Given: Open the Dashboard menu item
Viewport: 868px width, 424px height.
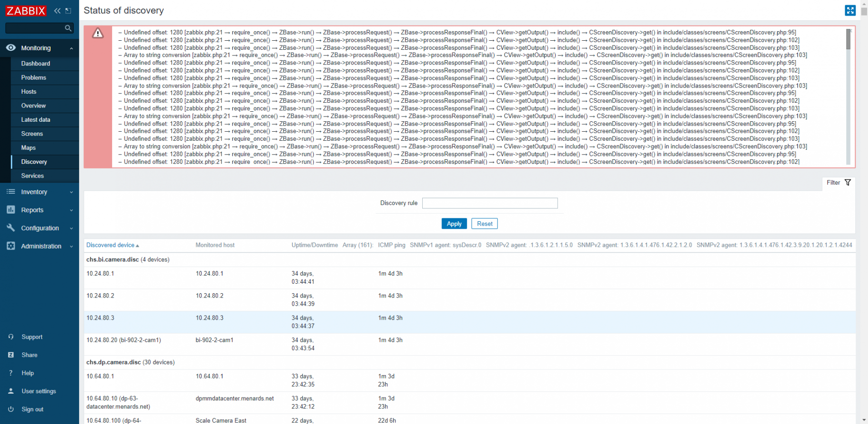Looking at the screenshot, I should (35, 63).
